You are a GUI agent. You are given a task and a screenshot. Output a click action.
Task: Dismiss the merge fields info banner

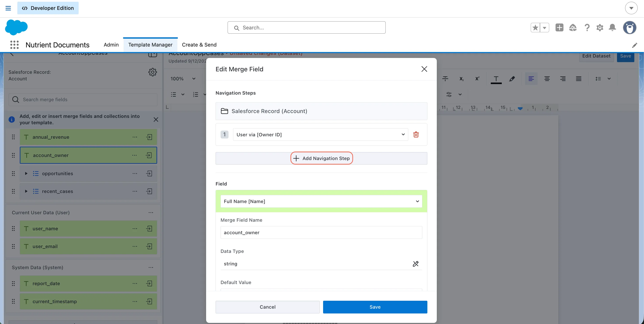click(x=156, y=119)
